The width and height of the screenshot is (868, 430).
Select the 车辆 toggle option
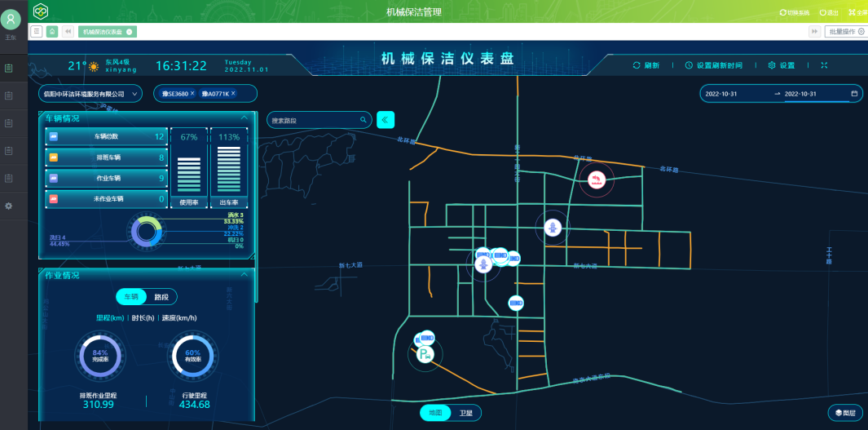pyautogui.click(x=131, y=297)
